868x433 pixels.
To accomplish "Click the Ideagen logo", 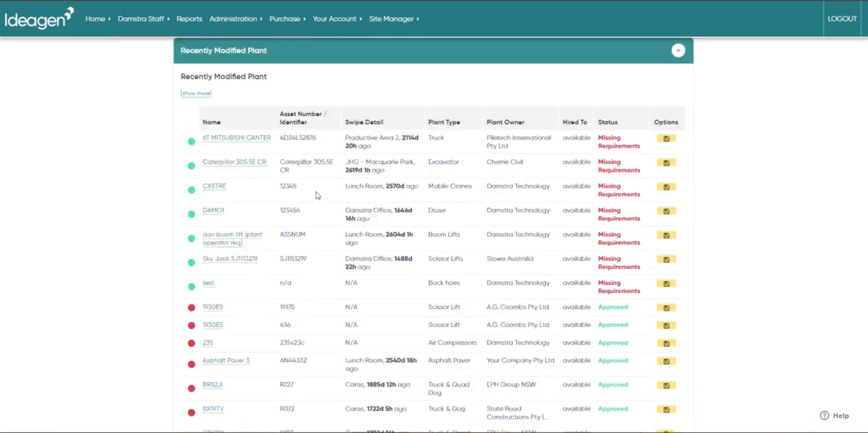I will [39, 18].
